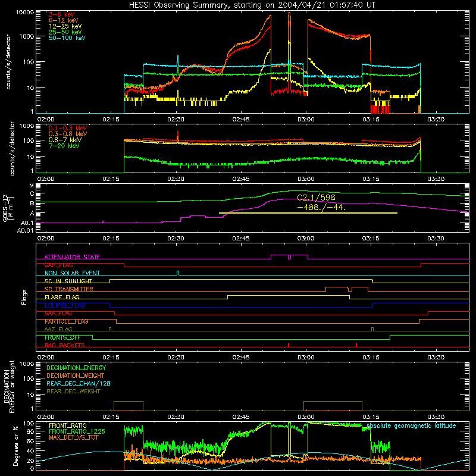The image size is (476, 476).
Task: Click the REAR_DEC_WEIGHT box after 03:00
Action: point(333,406)
